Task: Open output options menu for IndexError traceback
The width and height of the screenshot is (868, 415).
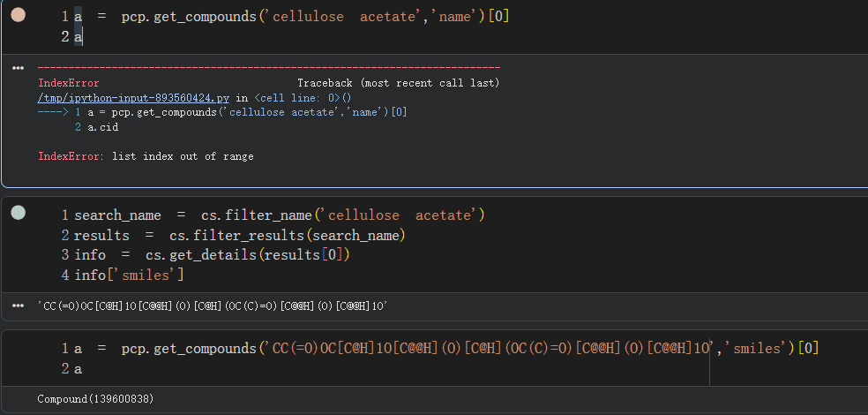Action: click(18, 68)
